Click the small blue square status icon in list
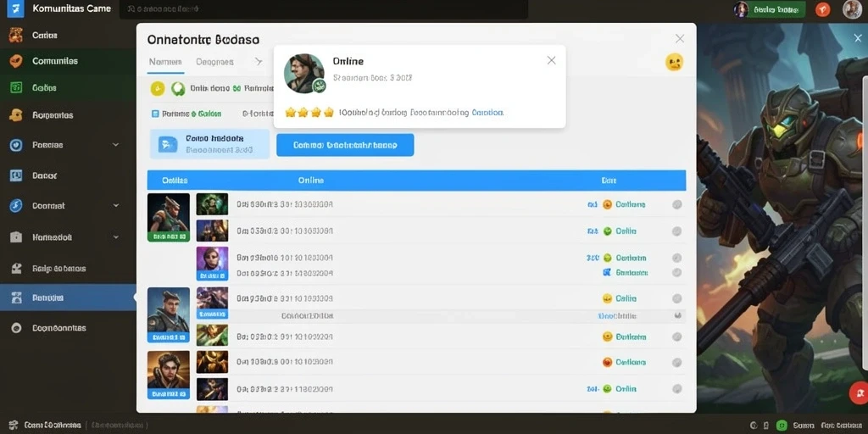 (x=607, y=272)
